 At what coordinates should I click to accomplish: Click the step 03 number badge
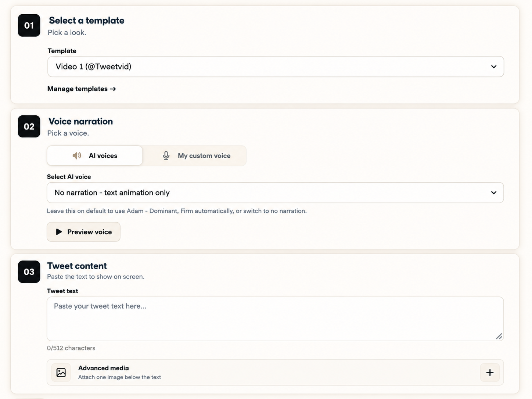tap(29, 272)
